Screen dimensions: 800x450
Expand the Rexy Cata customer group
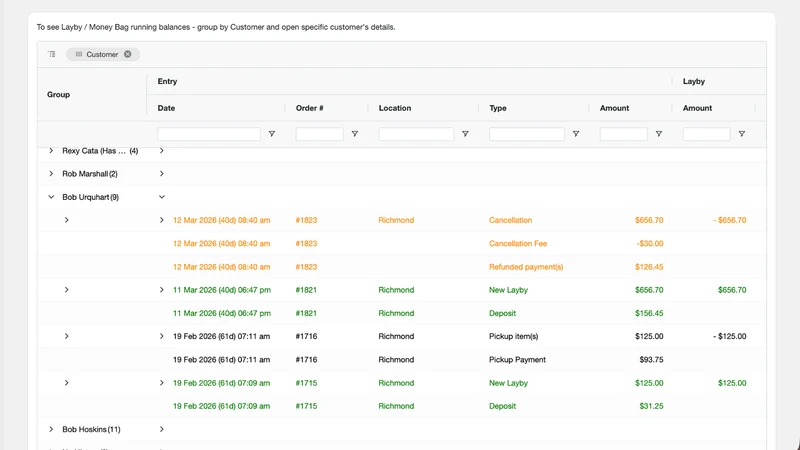pyautogui.click(x=51, y=151)
